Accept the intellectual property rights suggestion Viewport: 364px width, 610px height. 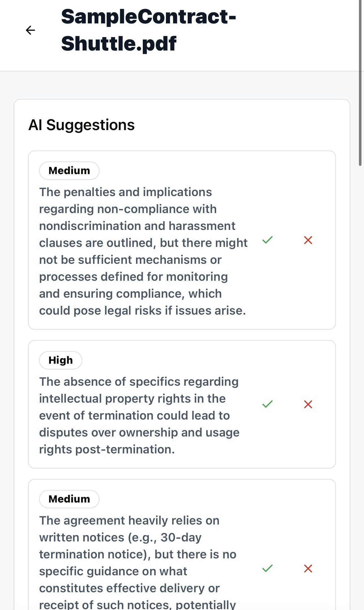pyautogui.click(x=267, y=404)
